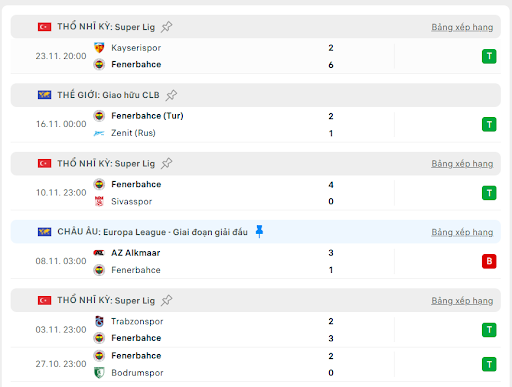Open Bảng xếp hạng in the top Super Lig header
Image resolution: width=512 pixels, height=387 pixels.
[x=462, y=27]
